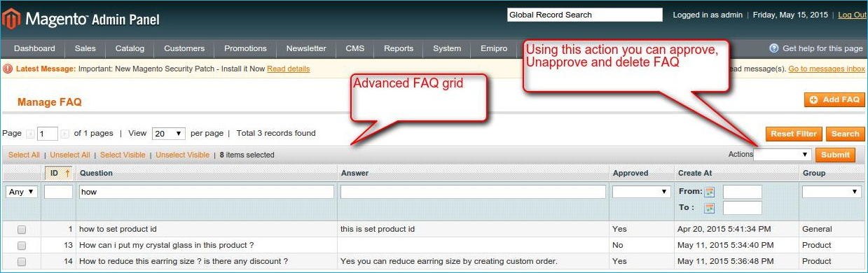This screenshot has height=273, width=868.
Task: Check the row for FAQ ID 13
Action: (x=22, y=245)
